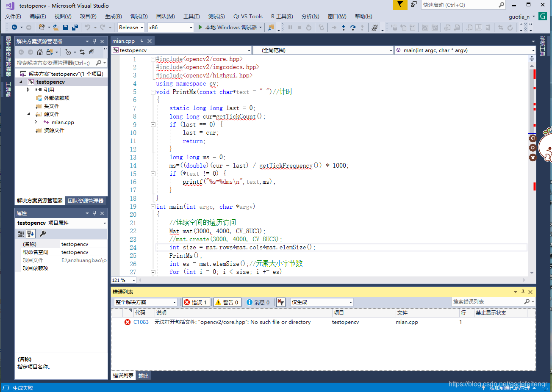Click split editor icon above scrollbar

click(x=532, y=59)
